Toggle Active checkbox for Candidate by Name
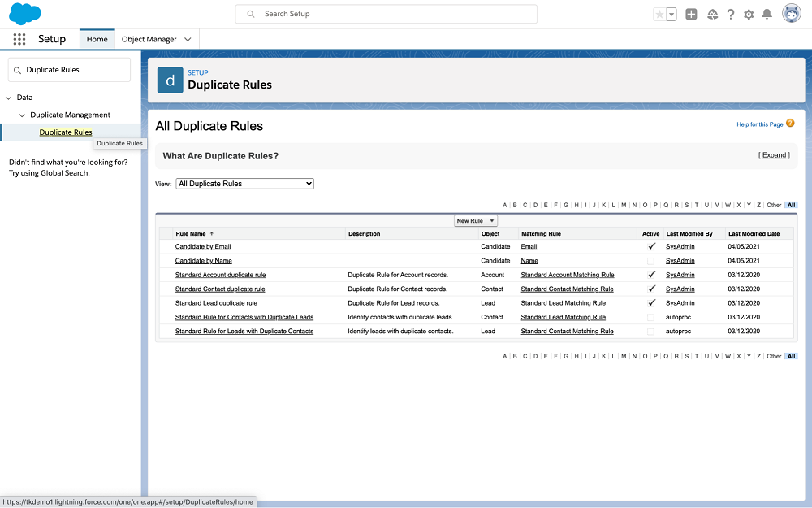Image resolution: width=812 pixels, height=508 pixels. click(651, 261)
